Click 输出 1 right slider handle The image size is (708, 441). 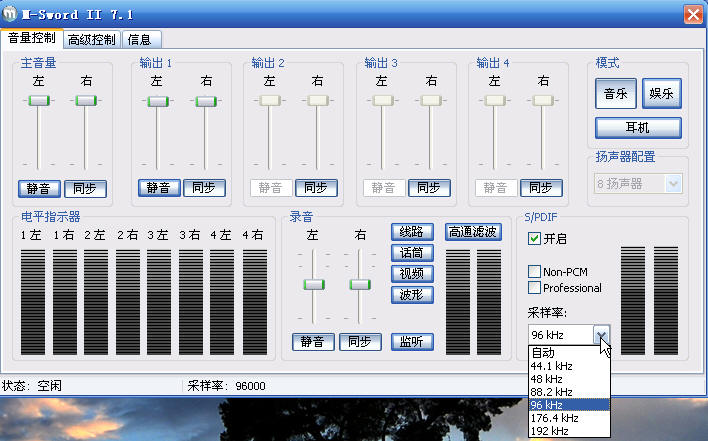[206, 102]
